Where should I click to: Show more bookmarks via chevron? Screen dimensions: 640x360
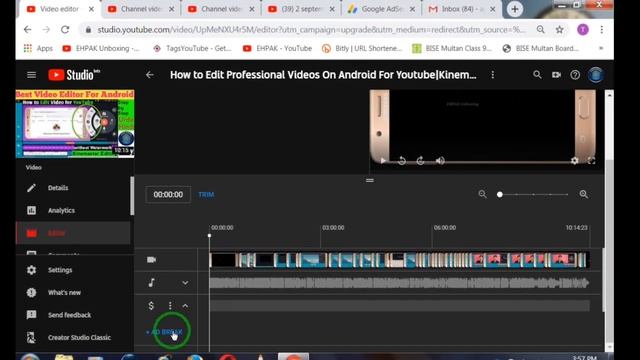click(x=601, y=48)
